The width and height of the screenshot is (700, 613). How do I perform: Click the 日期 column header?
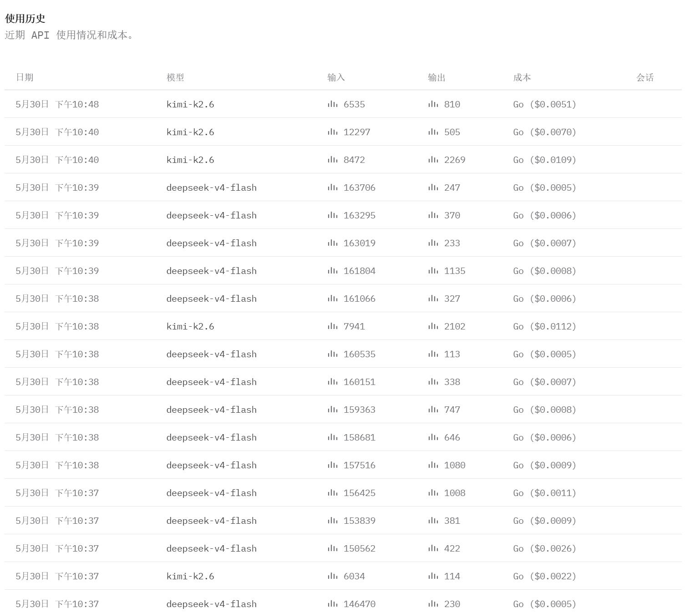tap(25, 77)
